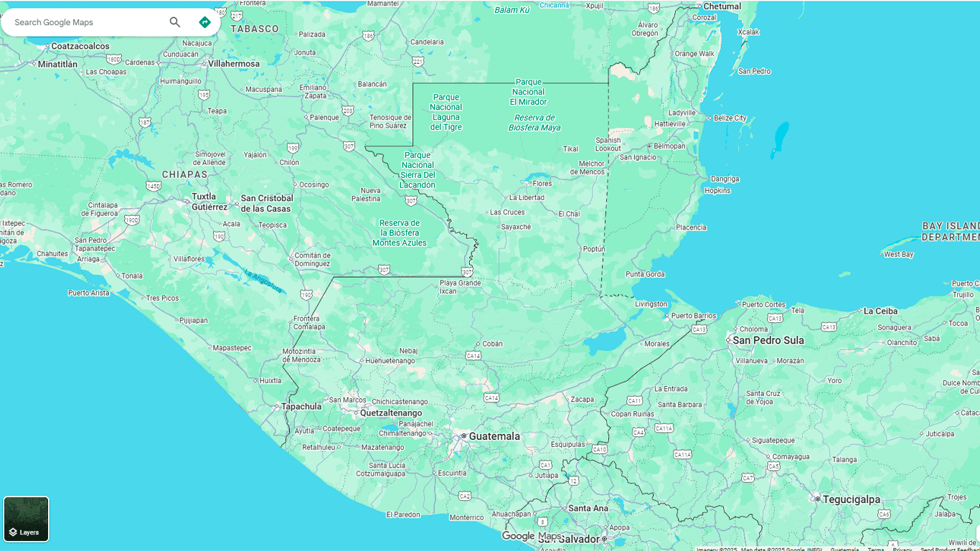980x551 pixels.
Task: Open the Privacy link in the footer
Action: (x=902, y=549)
